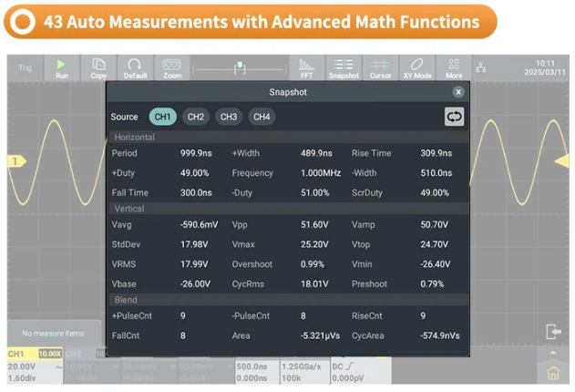The image size is (575, 392).
Task: Click the Copy icon
Action: pyautogui.click(x=98, y=68)
